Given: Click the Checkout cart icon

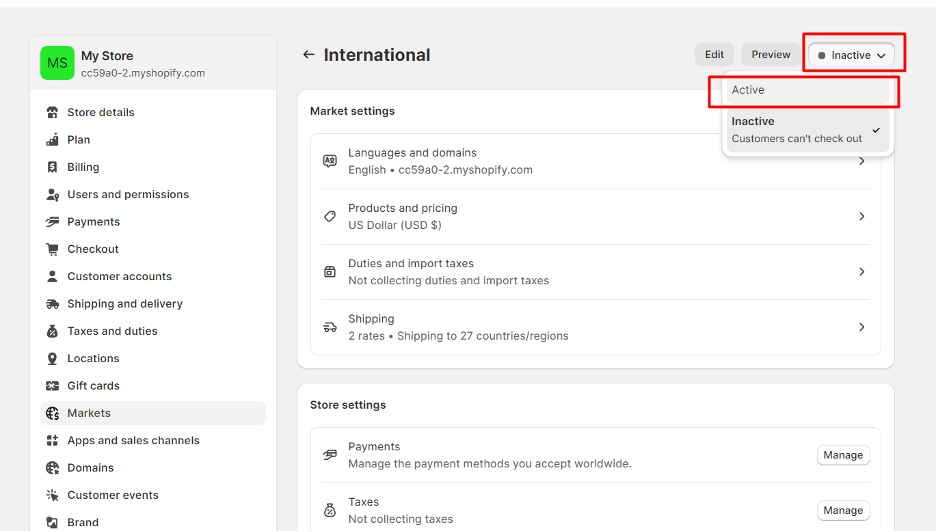Looking at the screenshot, I should coord(53,249).
